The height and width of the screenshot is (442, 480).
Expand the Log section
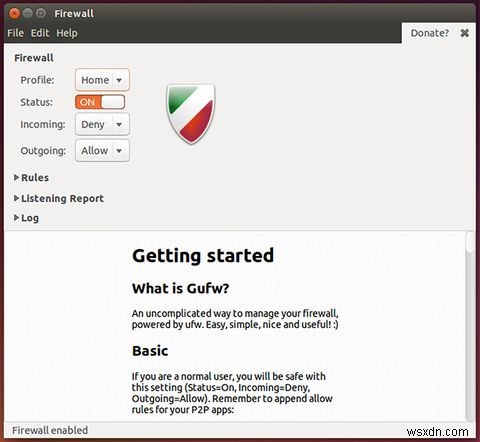click(26, 218)
